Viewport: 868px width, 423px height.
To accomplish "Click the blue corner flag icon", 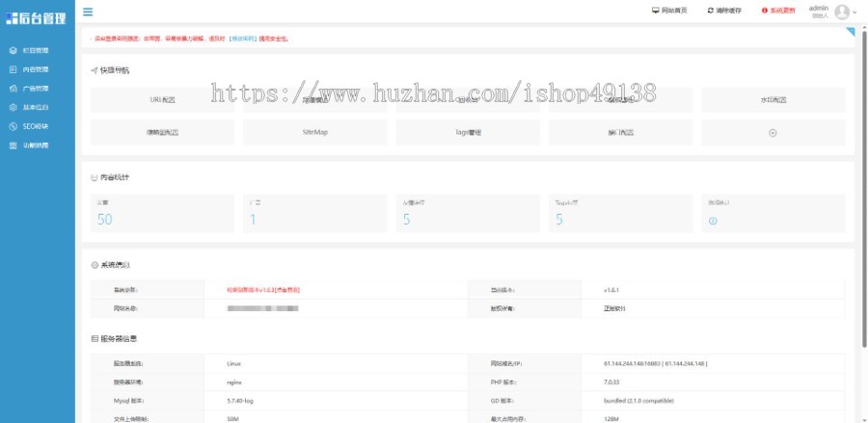I will pyautogui.click(x=851, y=32).
